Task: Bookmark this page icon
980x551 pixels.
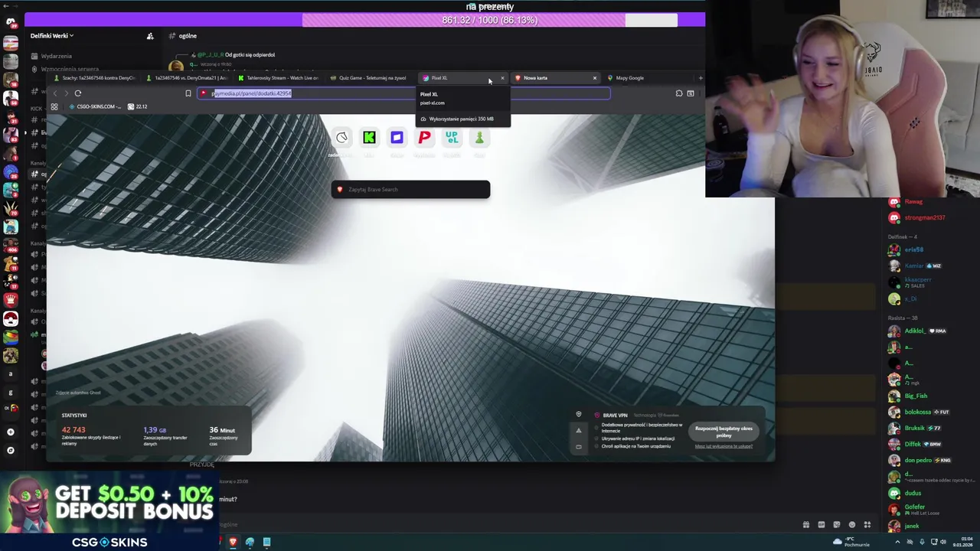Action: point(188,93)
